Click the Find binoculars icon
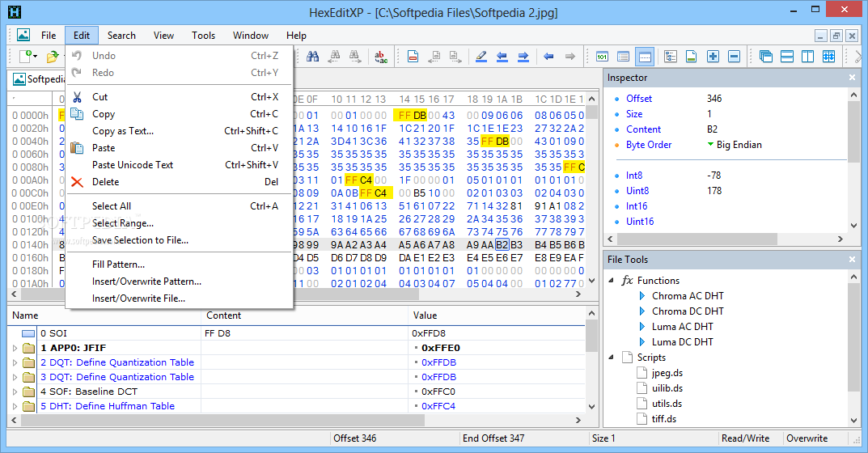This screenshot has height=453, width=868. click(313, 57)
